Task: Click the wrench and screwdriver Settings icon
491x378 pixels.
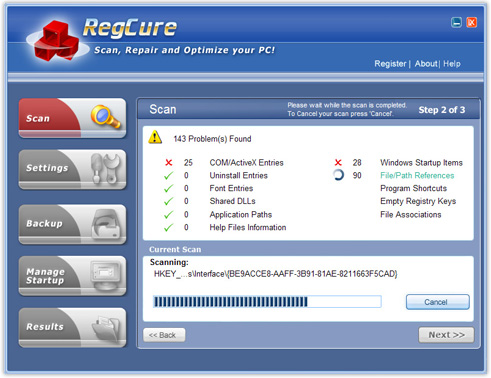Action: 105,168
